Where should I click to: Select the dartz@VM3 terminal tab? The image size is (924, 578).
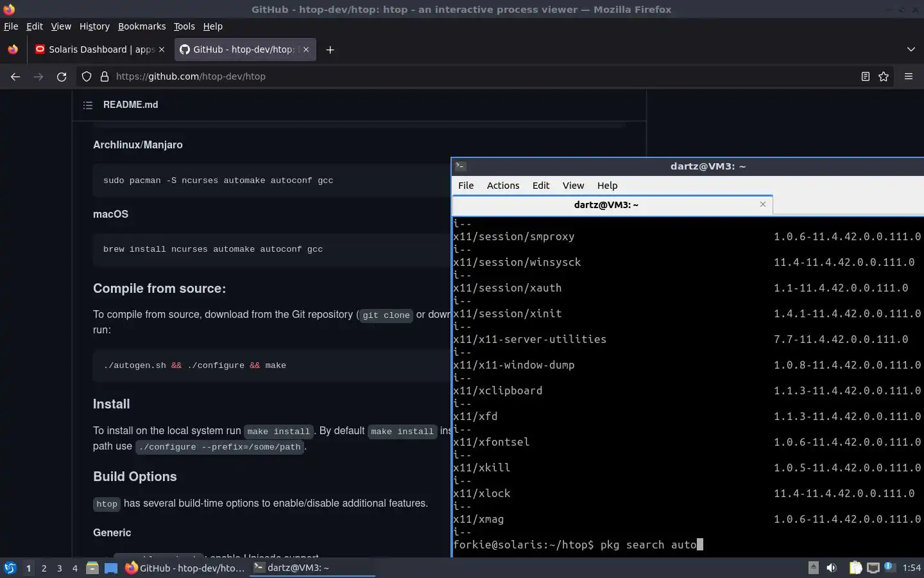pyautogui.click(x=612, y=205)
